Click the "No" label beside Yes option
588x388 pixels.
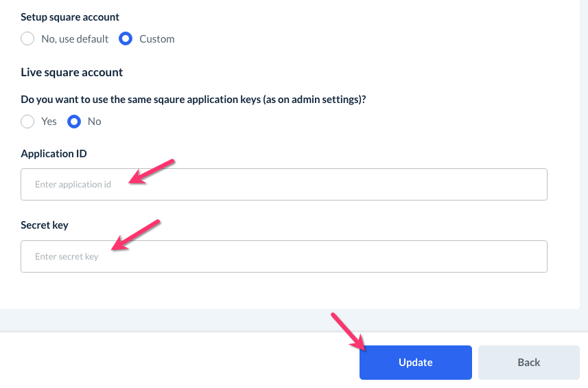coord(94,122)
